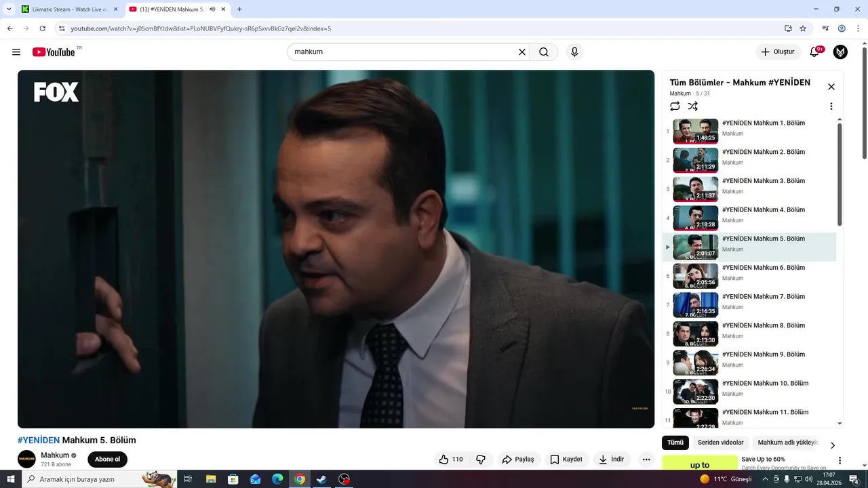Open Mahkum channel avatar
Screen dimensions: 868x488
(26, 460)
